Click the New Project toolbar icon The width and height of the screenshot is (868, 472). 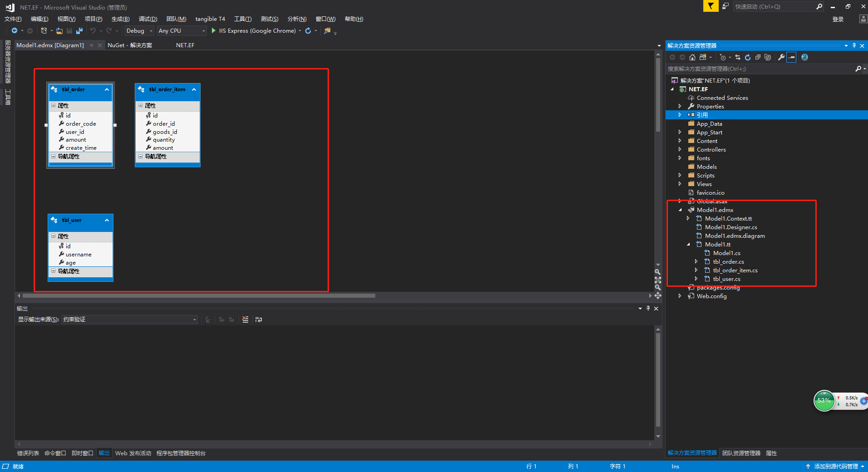[44, 31]
